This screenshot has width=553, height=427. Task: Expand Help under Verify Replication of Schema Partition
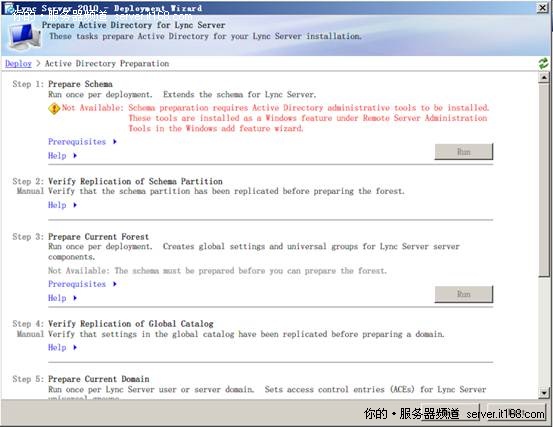[57, 205]
